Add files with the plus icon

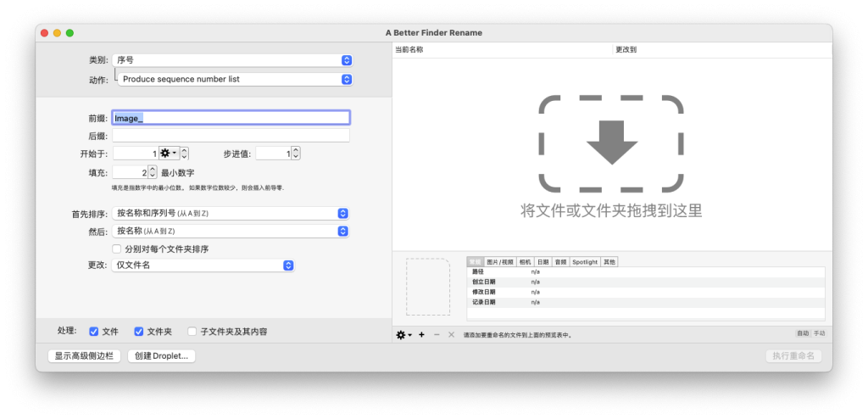click(422, 335)
